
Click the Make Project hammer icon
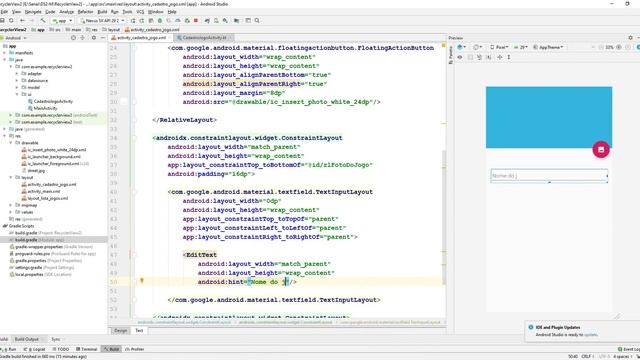(x=42, y=20)
